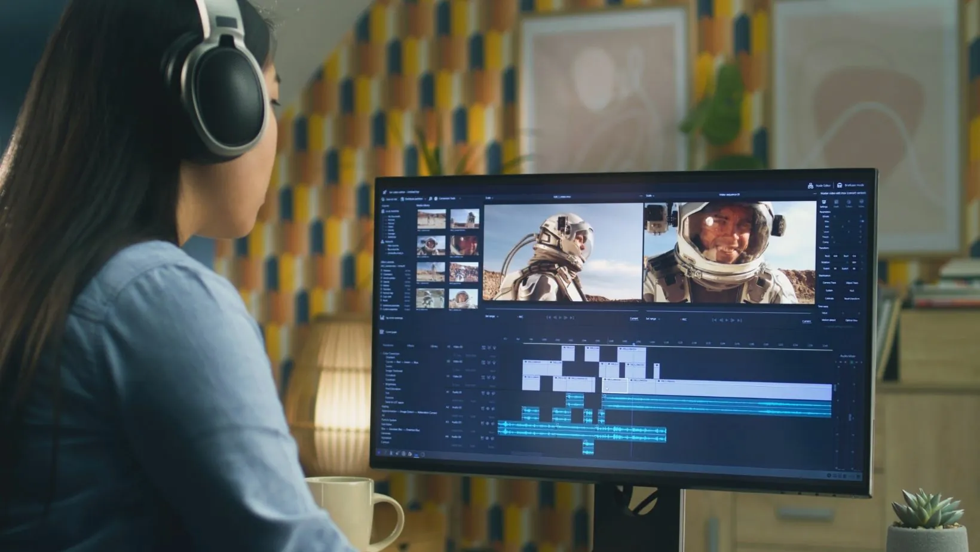
Task: Click the Current link under right preview
Action: point(806,321)
